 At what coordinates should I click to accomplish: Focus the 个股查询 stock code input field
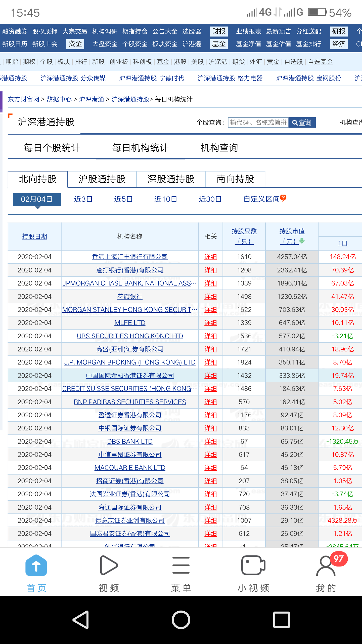258,123
